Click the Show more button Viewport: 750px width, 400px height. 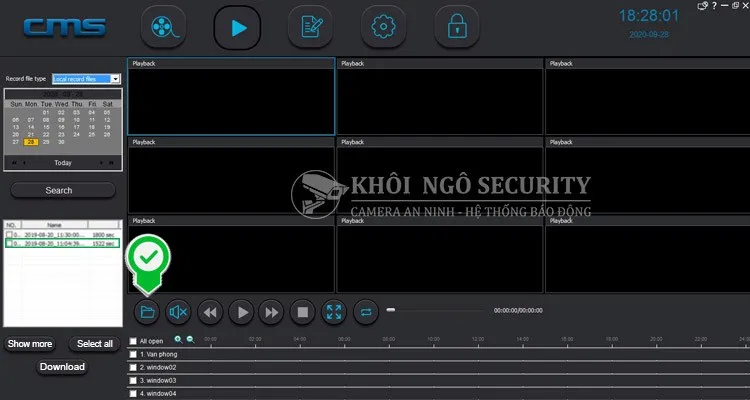[x=30, y=344]
